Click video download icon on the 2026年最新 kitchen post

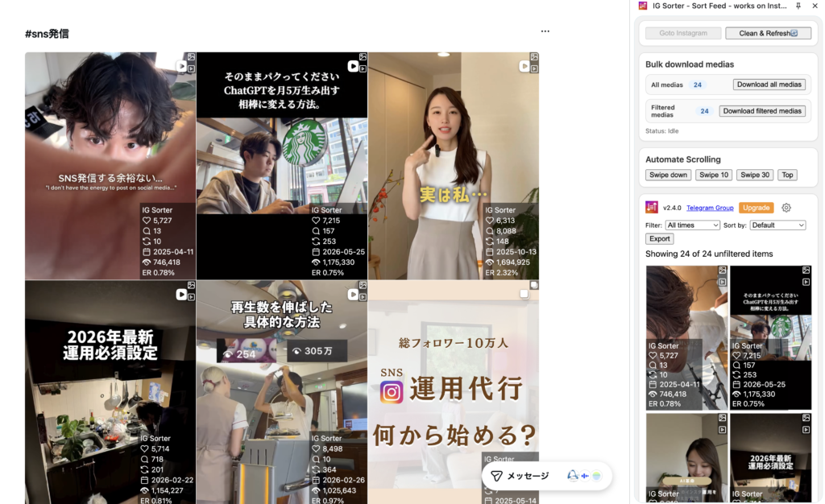coord(191,297)
